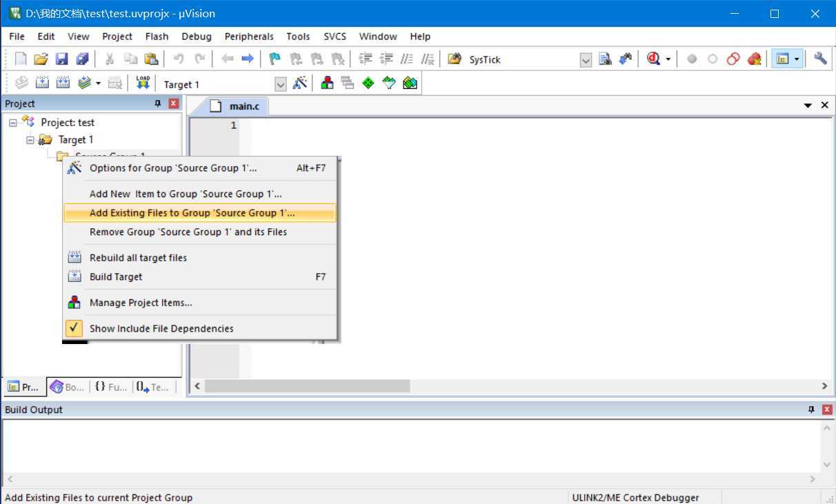The width and height of the screenshot is (836, 504).
Task: Pin the Build Output panel with pushpin
Action: [812, 410]
